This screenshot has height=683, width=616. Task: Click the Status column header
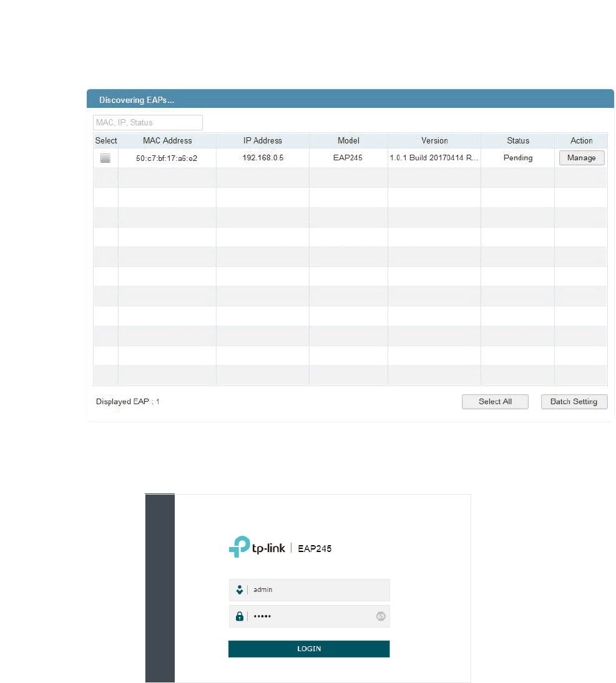pyautogui.click(x=518, y=141)
